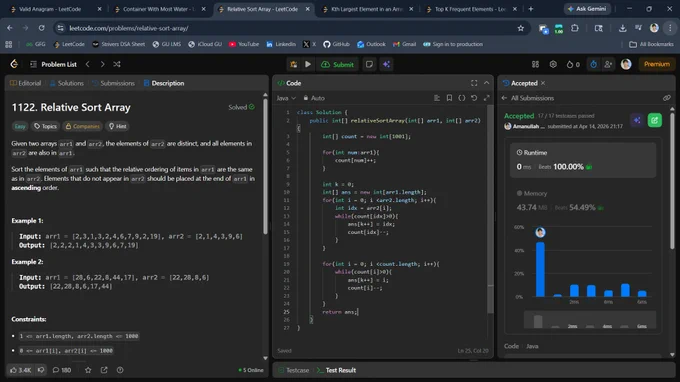680x382 pixels.
Task: Open the help question mark icon
Action: [120, 370]
